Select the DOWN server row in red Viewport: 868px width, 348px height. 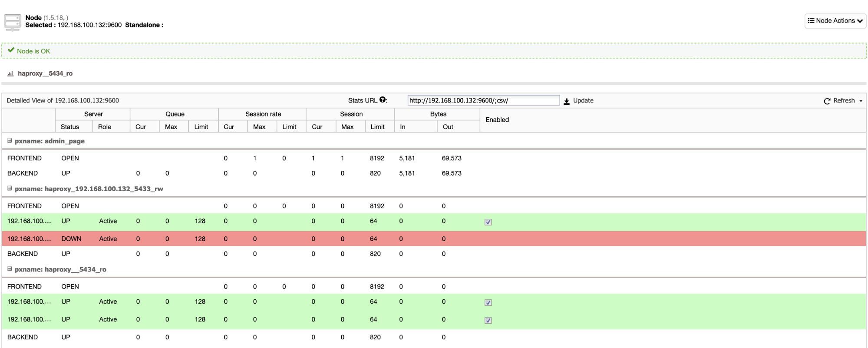coord(434,239)
